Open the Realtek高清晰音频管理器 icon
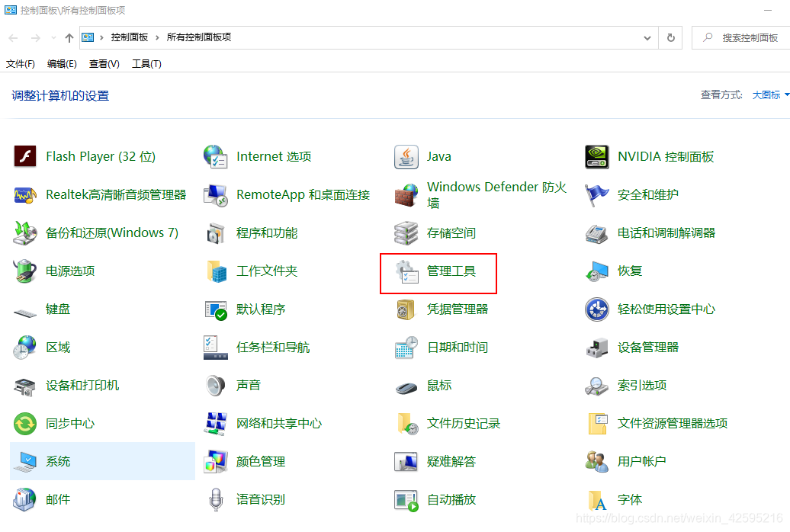The height and width of the screenshot is (532, 790). point(25,195)
